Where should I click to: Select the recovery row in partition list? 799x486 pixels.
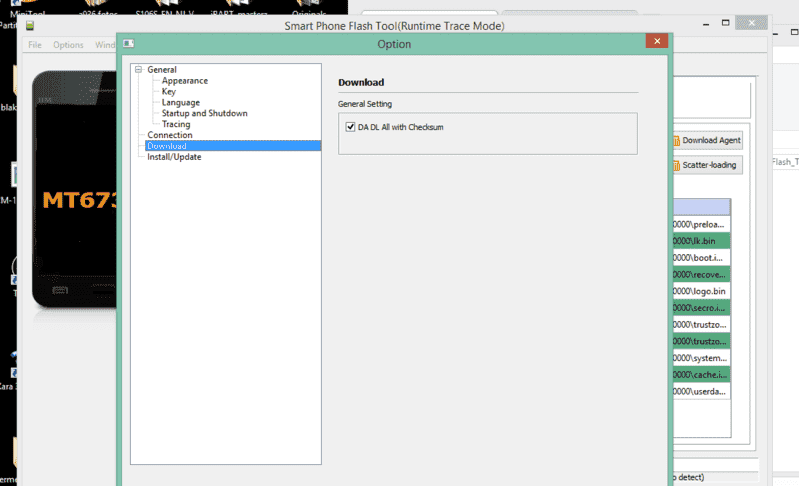pos(701,275)
